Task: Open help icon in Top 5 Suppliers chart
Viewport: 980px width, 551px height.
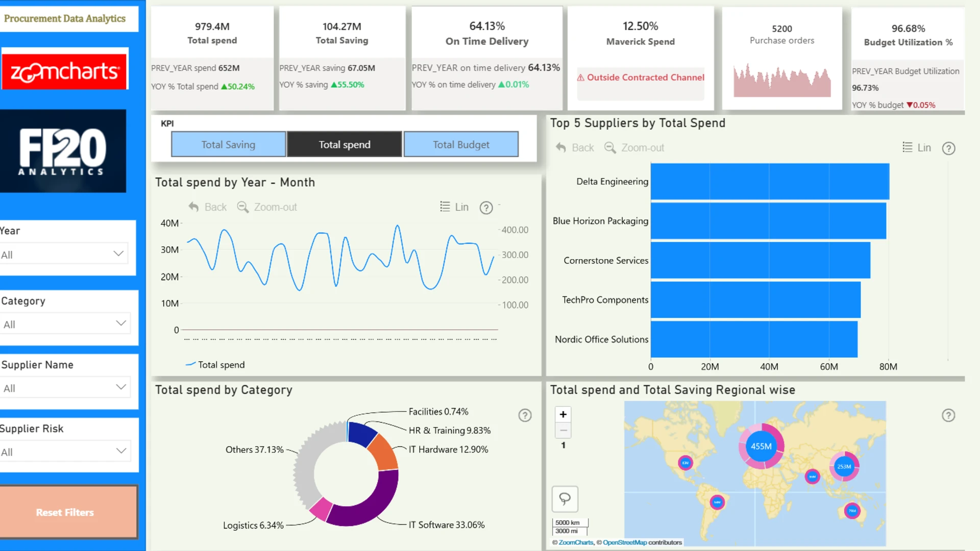Action: click(948, 148)
